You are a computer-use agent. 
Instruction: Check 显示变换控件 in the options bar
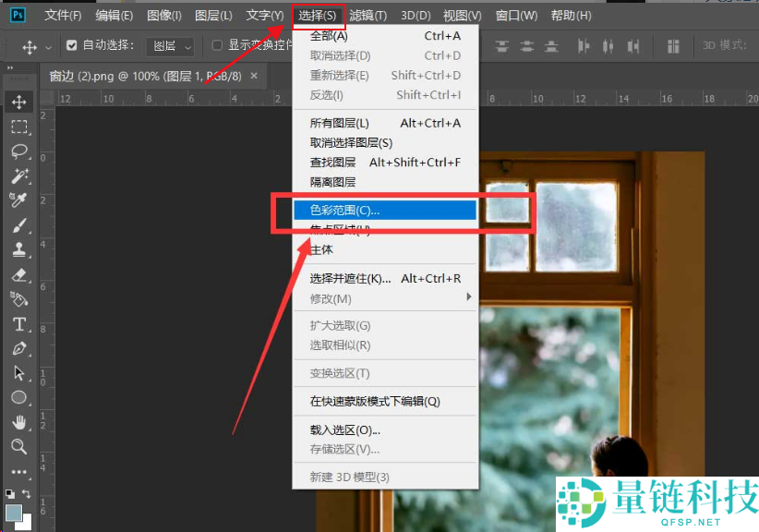216,44
